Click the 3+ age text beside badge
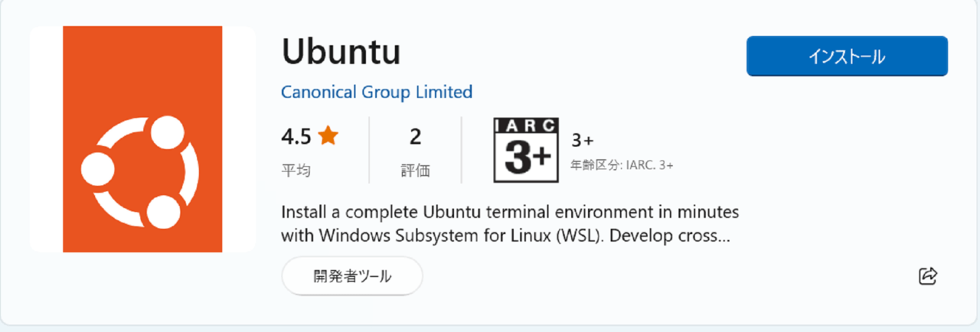This screenshot has width=980, height=332. click(x=583, y=141)
